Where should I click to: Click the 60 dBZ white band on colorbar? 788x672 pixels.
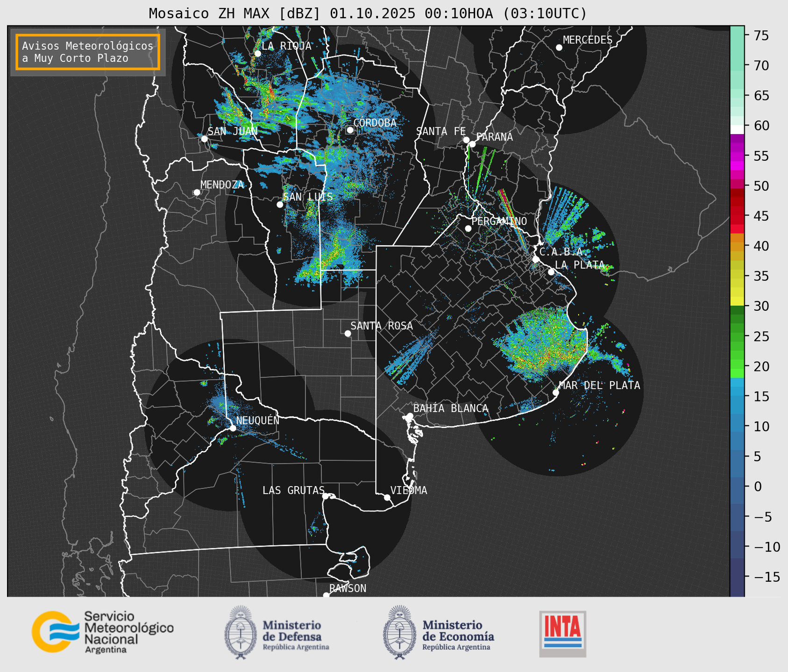pyautogui.click(x=737, y=129)
